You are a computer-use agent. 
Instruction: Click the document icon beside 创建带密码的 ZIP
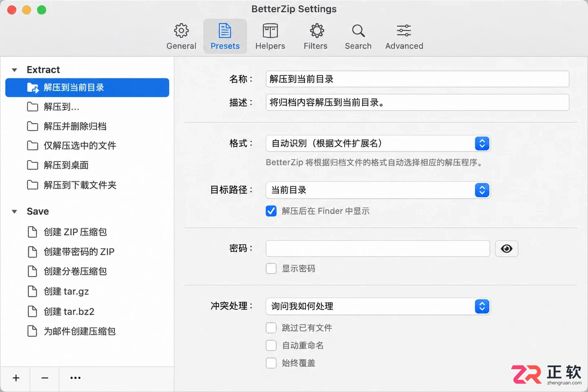click(32, 252)
